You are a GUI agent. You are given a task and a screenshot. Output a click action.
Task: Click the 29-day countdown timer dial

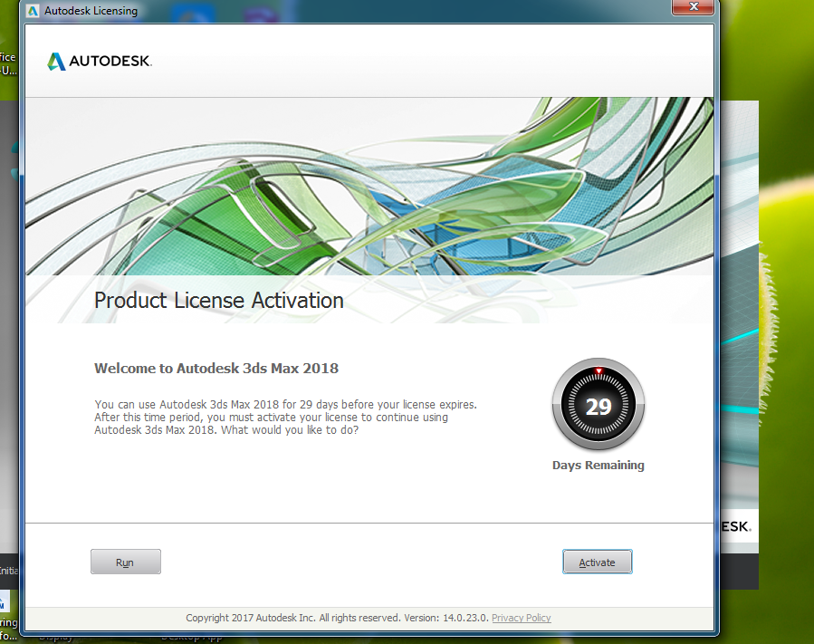(x=598, y=405)
